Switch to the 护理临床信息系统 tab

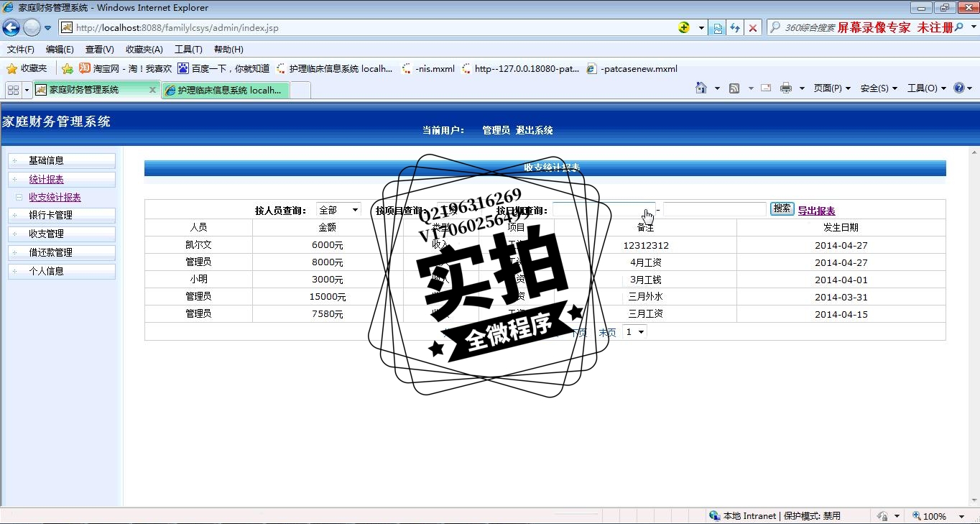point(226,90)
